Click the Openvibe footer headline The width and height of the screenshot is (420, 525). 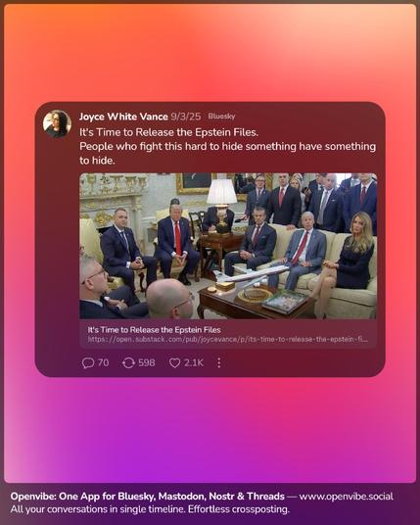[x=147, y=497]
